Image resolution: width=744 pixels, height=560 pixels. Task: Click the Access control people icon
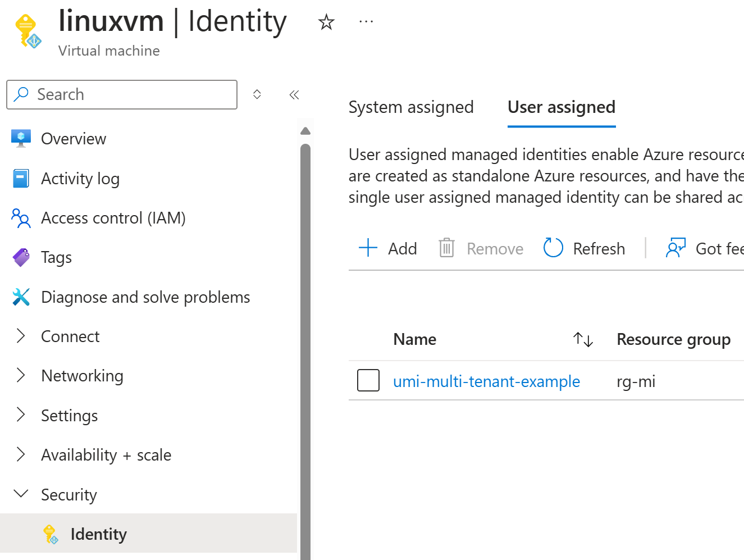[x=21, y=218]
